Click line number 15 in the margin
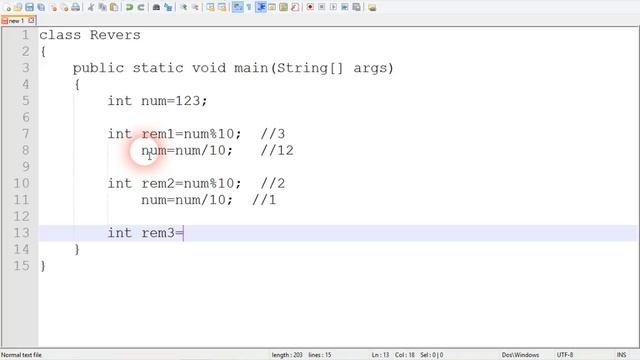 click(21, 266)
